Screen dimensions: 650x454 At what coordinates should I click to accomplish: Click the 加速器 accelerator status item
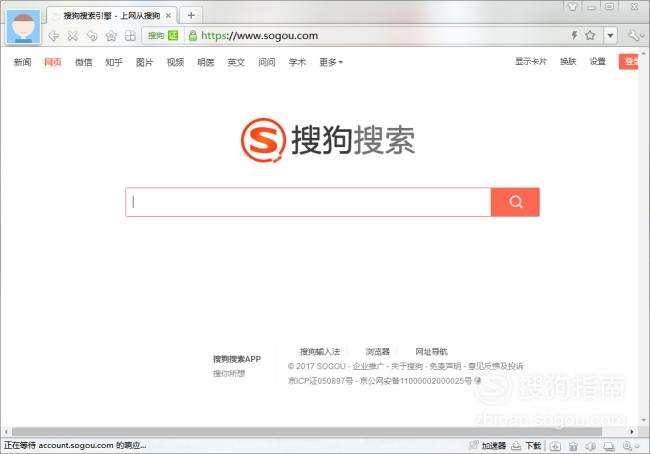pos(487,446)
